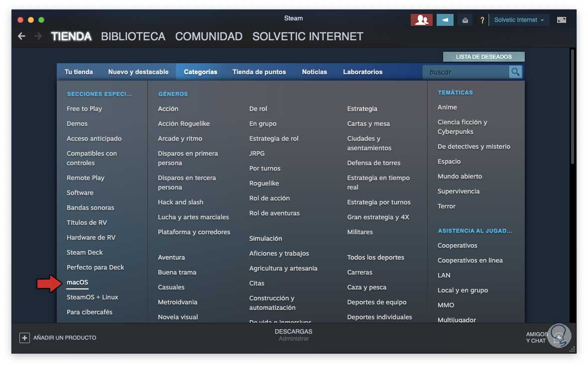Open the COMUNIDAD main tab
This screenshot has height=367, width=588.
click(x=209, y=36)
